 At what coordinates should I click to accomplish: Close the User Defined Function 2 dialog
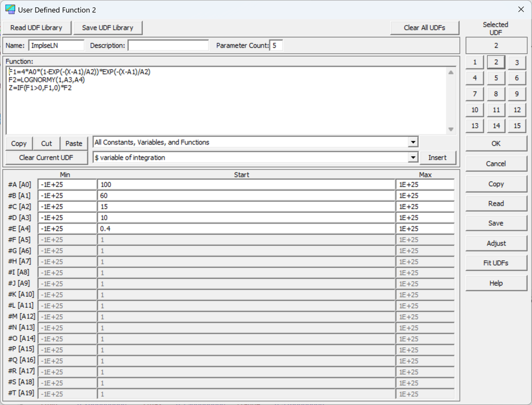pyautogui.click(x=521, y=10)
